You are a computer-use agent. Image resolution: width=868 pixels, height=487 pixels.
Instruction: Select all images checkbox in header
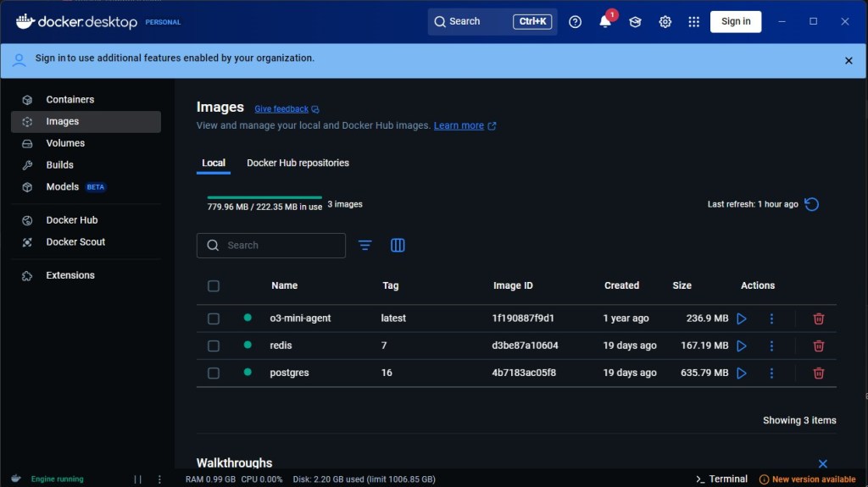[x=213, y=286]
